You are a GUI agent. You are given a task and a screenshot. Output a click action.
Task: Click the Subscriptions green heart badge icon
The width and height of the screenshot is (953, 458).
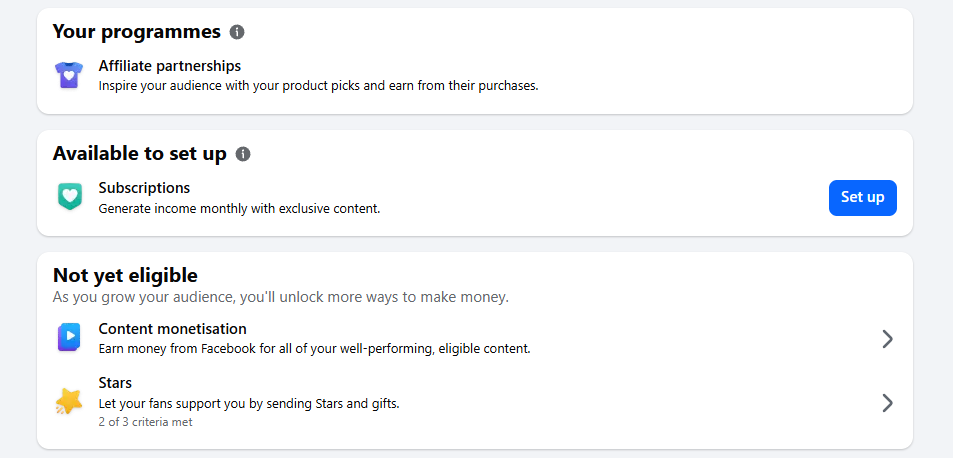[69, 197]
